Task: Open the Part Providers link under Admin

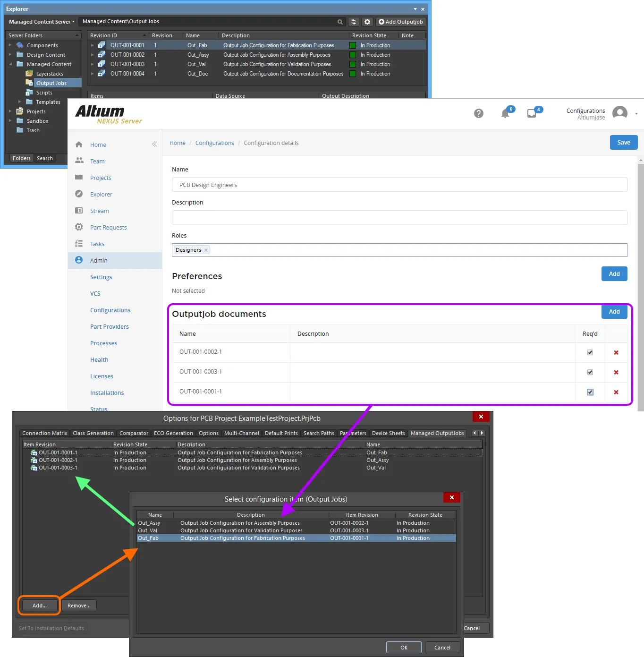Action: click(x=110, y=327)
